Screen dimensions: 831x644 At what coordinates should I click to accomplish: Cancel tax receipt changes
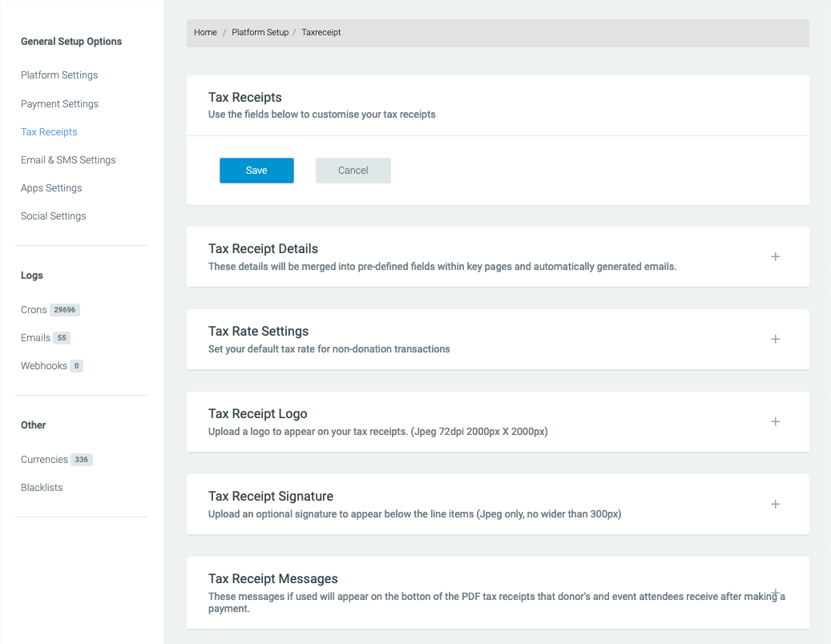click(353, 171)
